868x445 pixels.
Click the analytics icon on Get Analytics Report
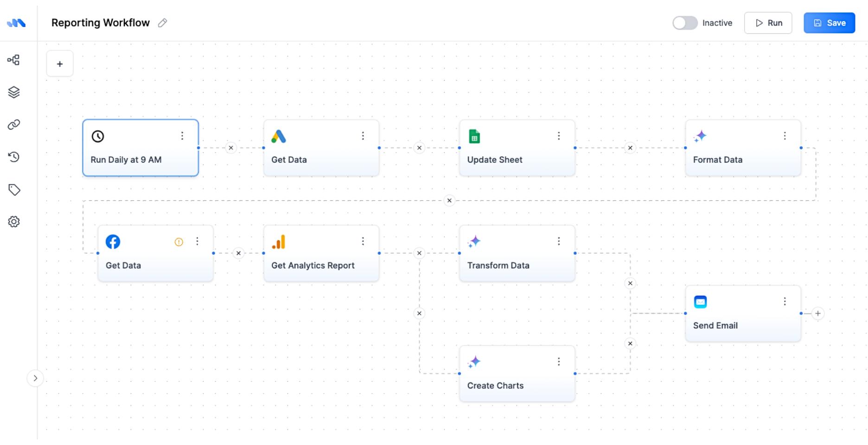(x=279, y=242)
